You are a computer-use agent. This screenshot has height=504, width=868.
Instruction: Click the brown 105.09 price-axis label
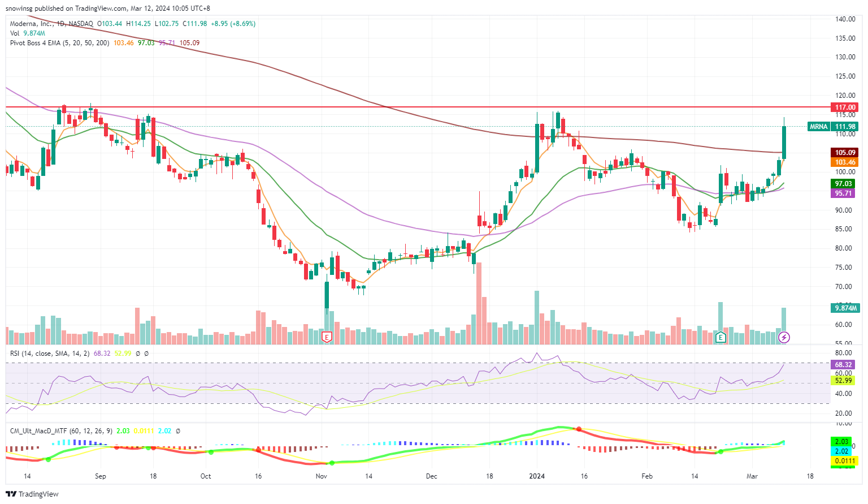coord(845,153)
